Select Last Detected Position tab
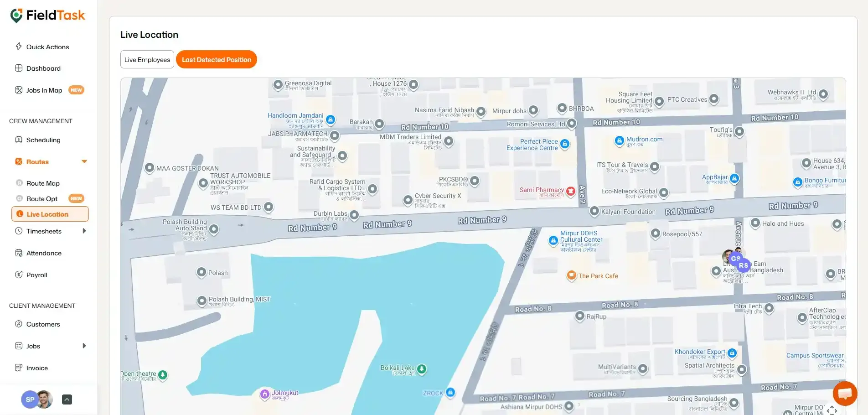This screenshot has width=868, height=415. (217, 60)
